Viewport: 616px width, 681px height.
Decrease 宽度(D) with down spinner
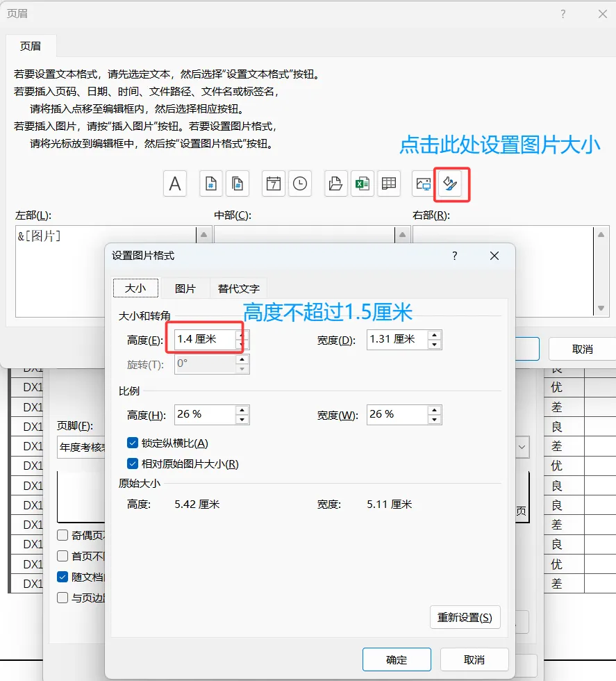[435, 345]
